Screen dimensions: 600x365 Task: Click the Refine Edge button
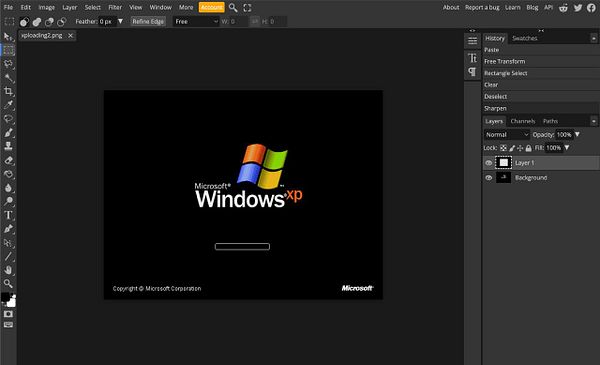(148, 22)
